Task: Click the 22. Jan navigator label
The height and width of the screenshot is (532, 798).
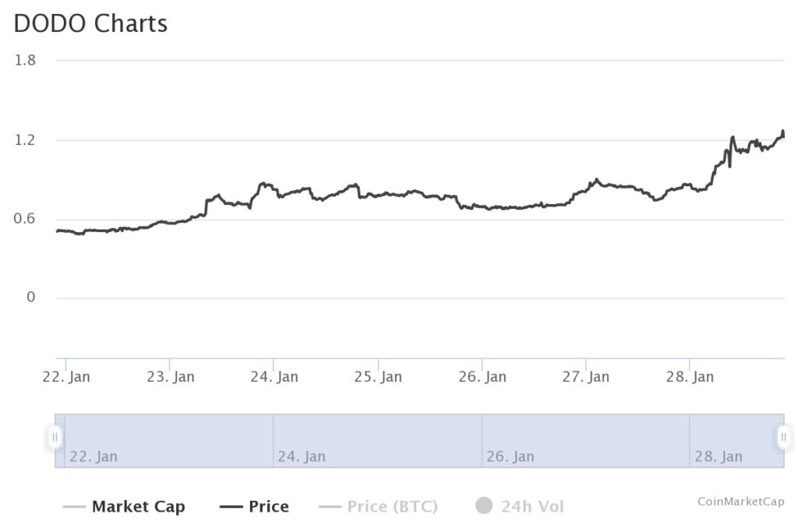Action: 94,456
